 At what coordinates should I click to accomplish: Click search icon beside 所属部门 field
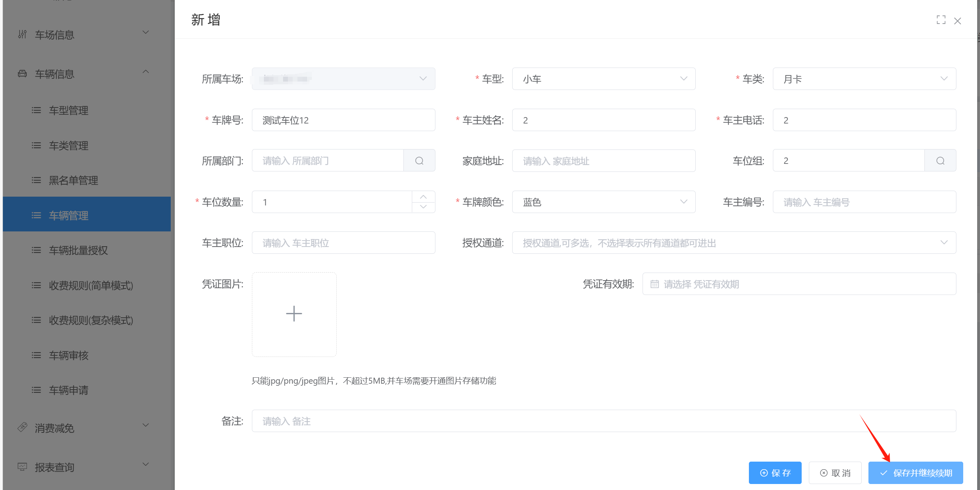[419, 161]
